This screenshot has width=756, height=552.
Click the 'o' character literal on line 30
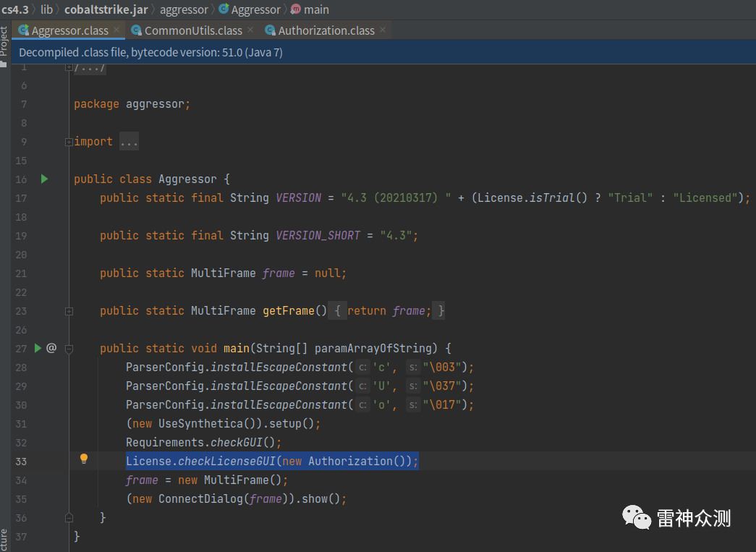[x=381, y=404]
